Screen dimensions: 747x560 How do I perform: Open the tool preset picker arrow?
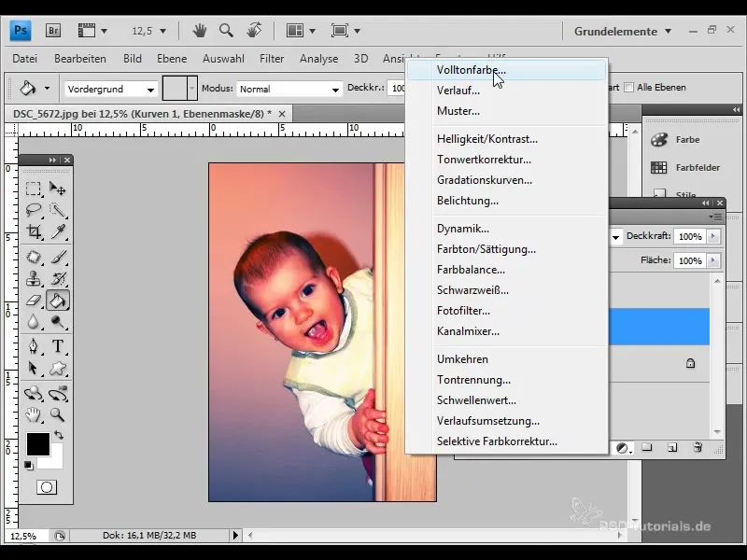[x=47, y=88]
